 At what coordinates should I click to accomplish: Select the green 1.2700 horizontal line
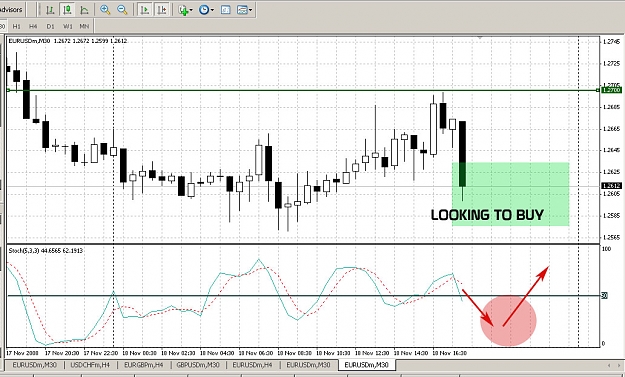coord(303,90)
